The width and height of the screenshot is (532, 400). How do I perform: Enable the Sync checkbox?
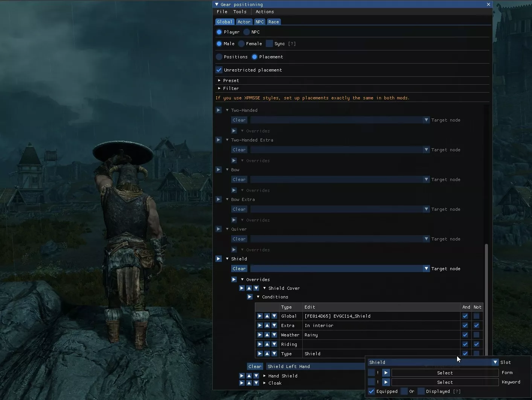point(269,44)
